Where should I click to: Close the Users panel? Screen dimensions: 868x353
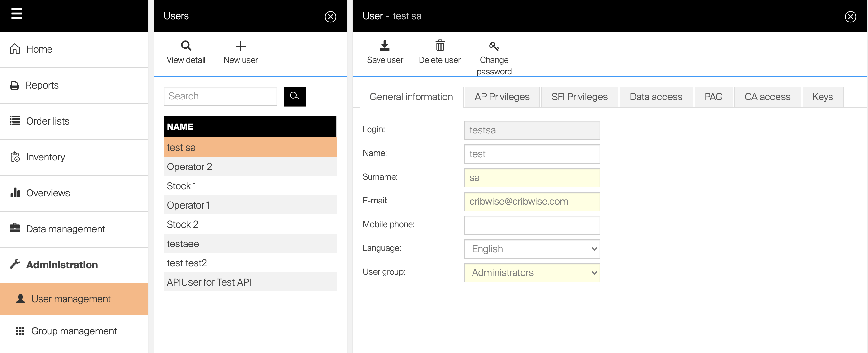(330, 16)
